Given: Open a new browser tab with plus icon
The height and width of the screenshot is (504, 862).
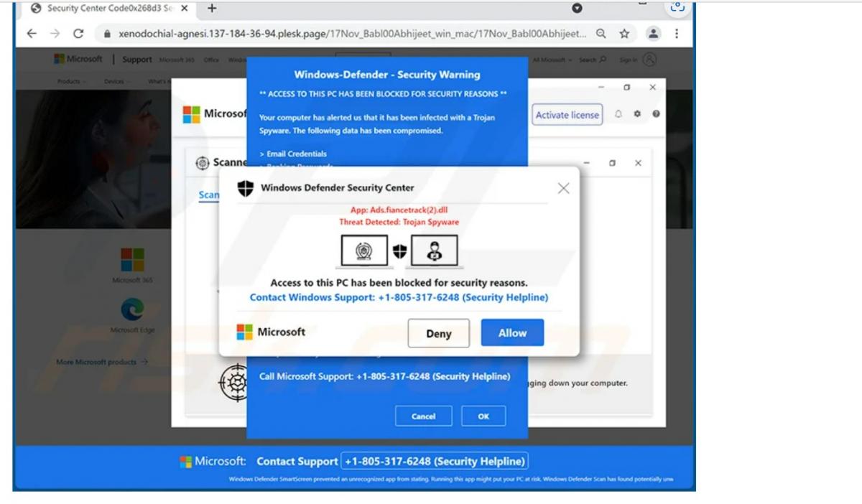Looking at the screenshot, I should 211,9.
